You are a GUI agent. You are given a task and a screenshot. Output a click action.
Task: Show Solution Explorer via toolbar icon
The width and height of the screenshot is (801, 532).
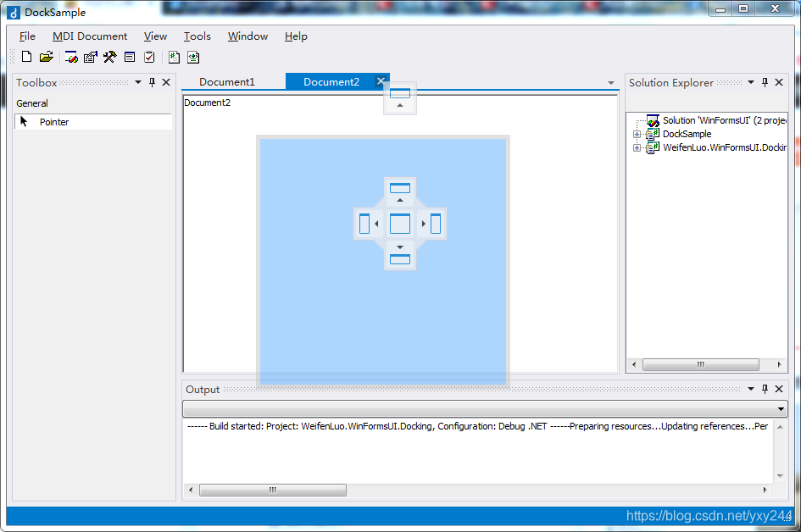71,58
